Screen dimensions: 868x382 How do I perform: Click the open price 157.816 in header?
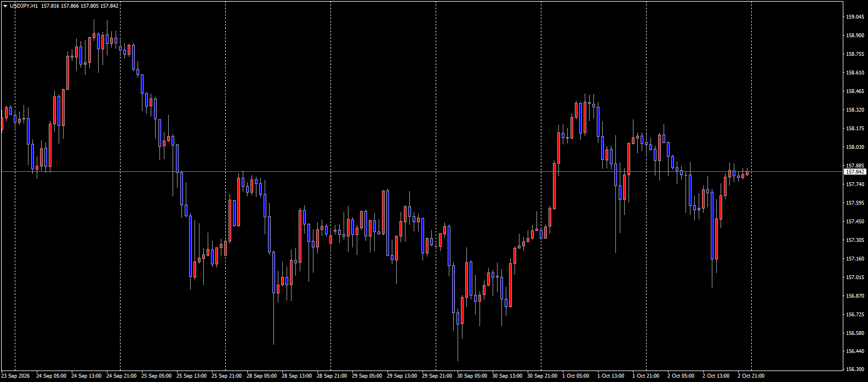coord(50,6)
